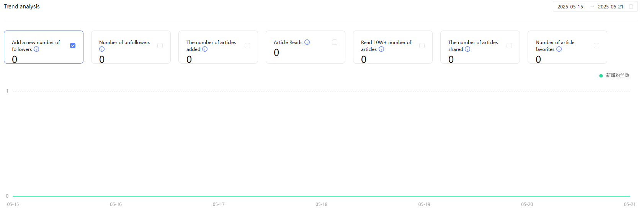Tick the articles shared checkbox
This screenshot has width=644, height=224.
pos(509,46)
